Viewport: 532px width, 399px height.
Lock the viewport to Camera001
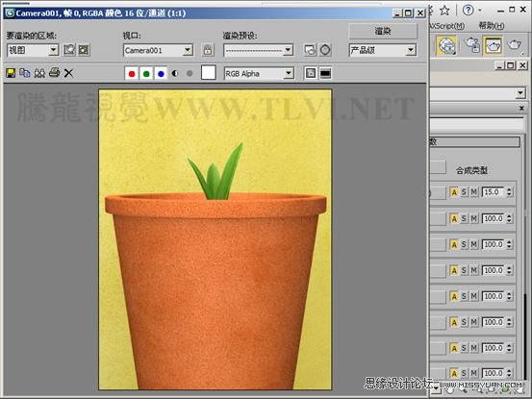click(208, 50)
